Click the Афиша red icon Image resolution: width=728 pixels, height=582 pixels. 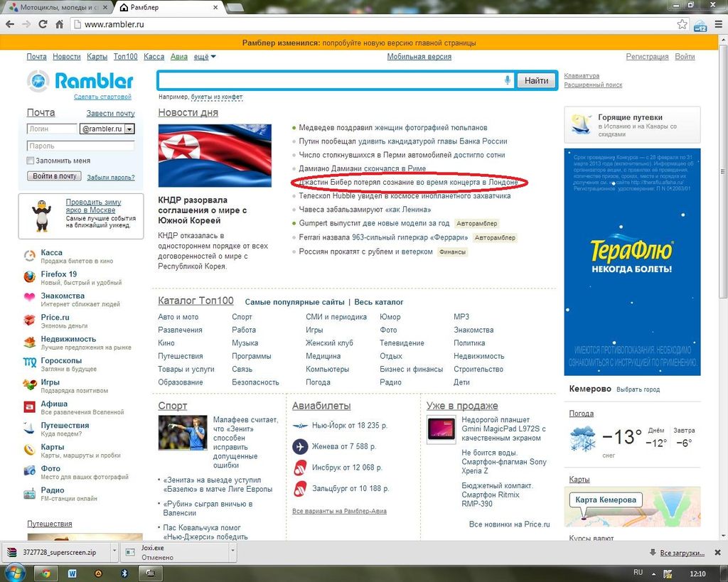coord(29,406)
